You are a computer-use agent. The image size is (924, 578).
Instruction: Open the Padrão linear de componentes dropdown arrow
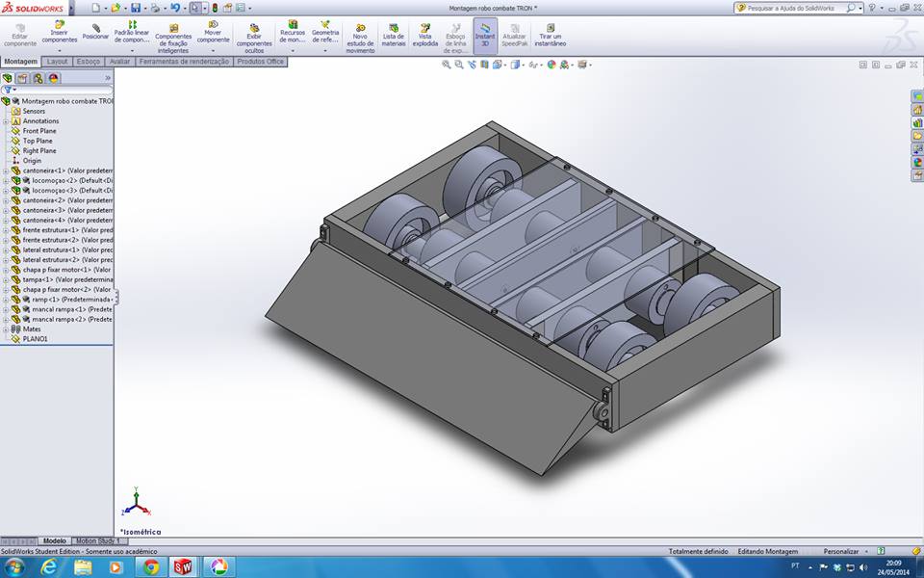(132, 51)
